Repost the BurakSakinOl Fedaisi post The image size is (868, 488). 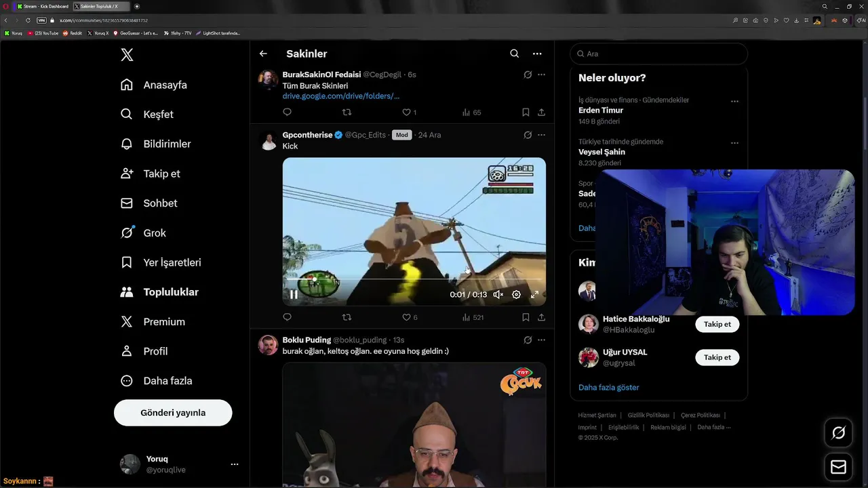[347, 113]
